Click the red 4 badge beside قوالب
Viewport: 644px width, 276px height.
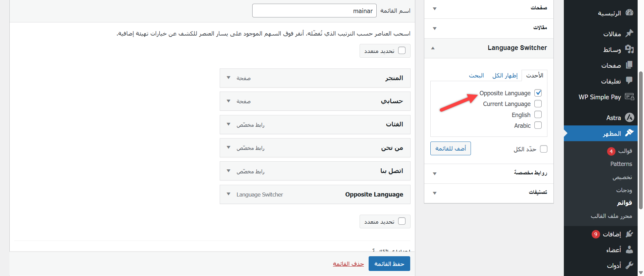(611, 151)
